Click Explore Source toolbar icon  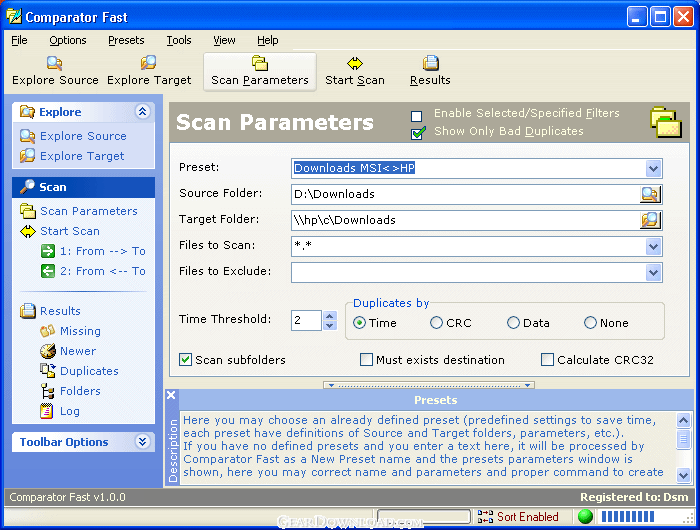[54, 63]
